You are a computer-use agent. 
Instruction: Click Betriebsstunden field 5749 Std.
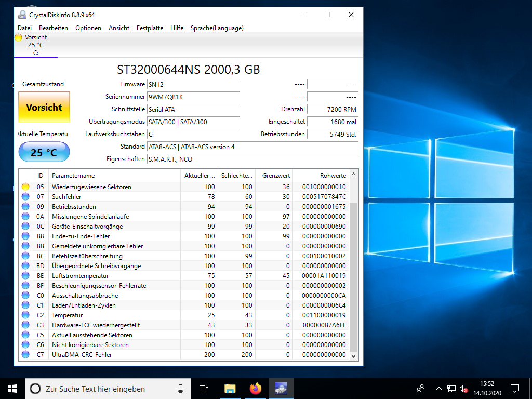click(332, 135)
